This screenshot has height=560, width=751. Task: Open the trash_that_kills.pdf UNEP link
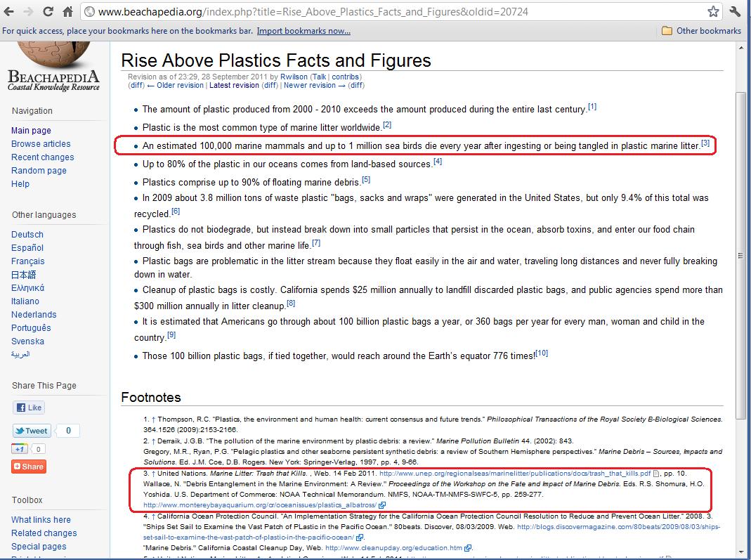[x=514, y=474]
